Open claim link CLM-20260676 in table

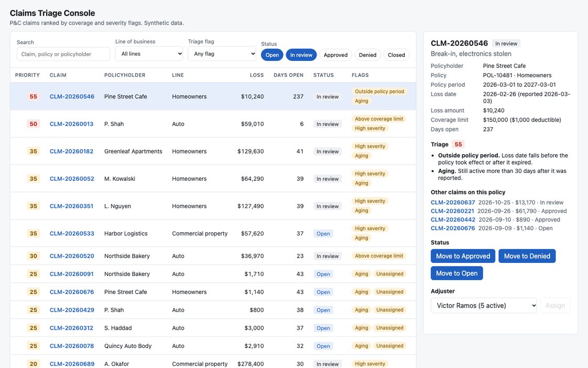click(72, 292)
